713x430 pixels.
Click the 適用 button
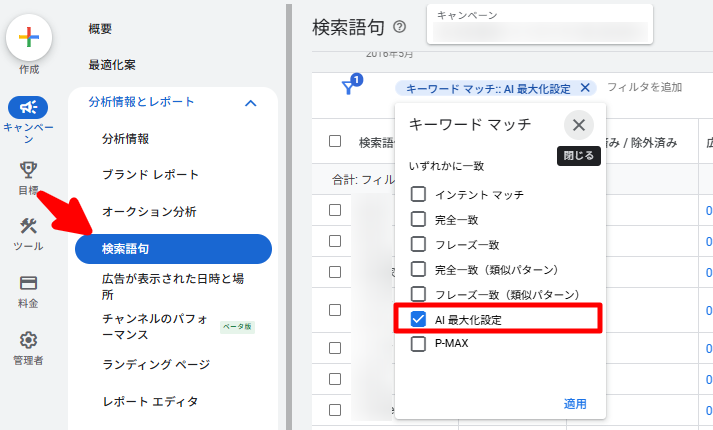pyautogui.click(x=575, y=404)
